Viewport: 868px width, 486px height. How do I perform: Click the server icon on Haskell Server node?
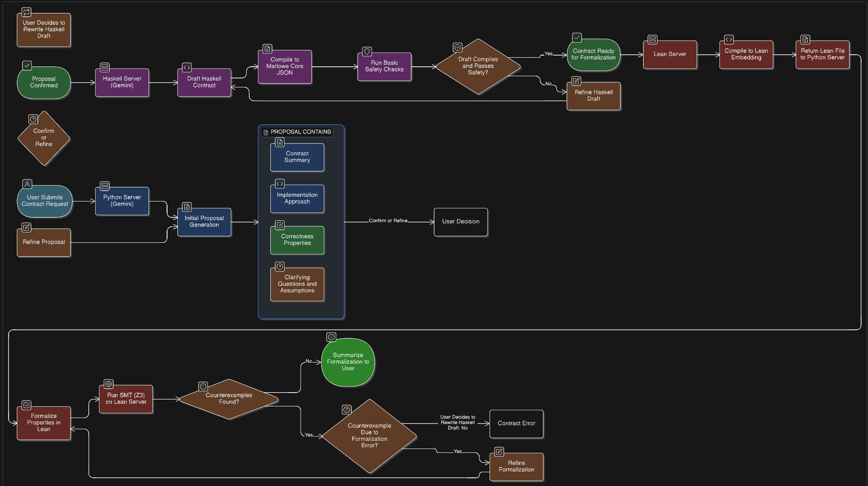(105, 68)
